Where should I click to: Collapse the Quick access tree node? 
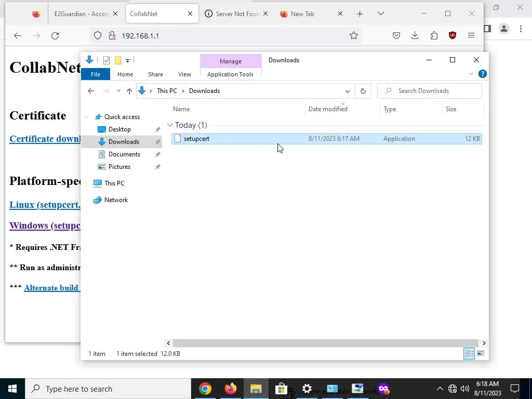click(87, 117)
